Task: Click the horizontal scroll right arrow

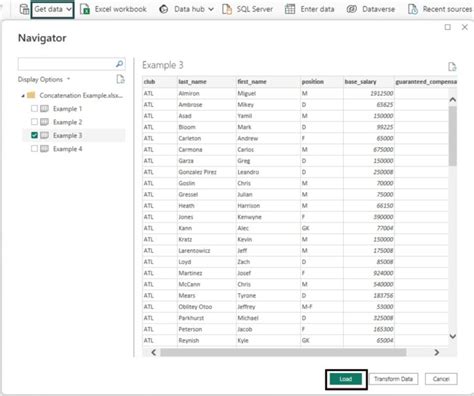Action: (437, 352)
